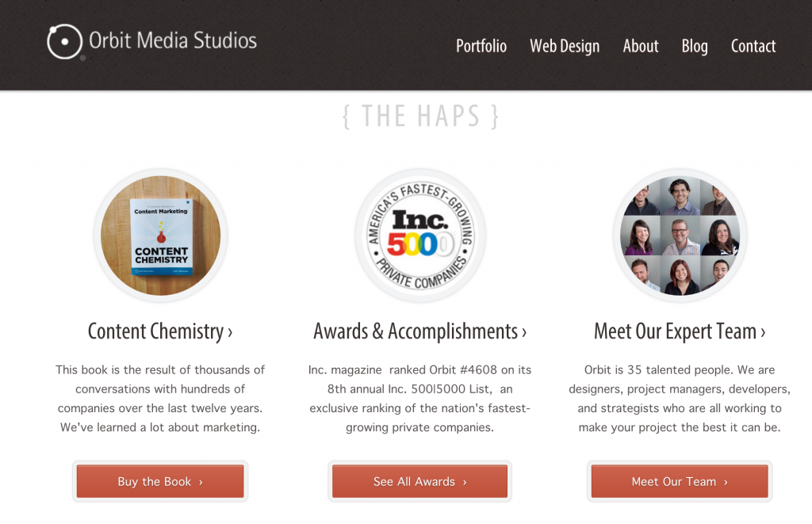
Task: Open the Contact page
Action: tap(753, 46)
